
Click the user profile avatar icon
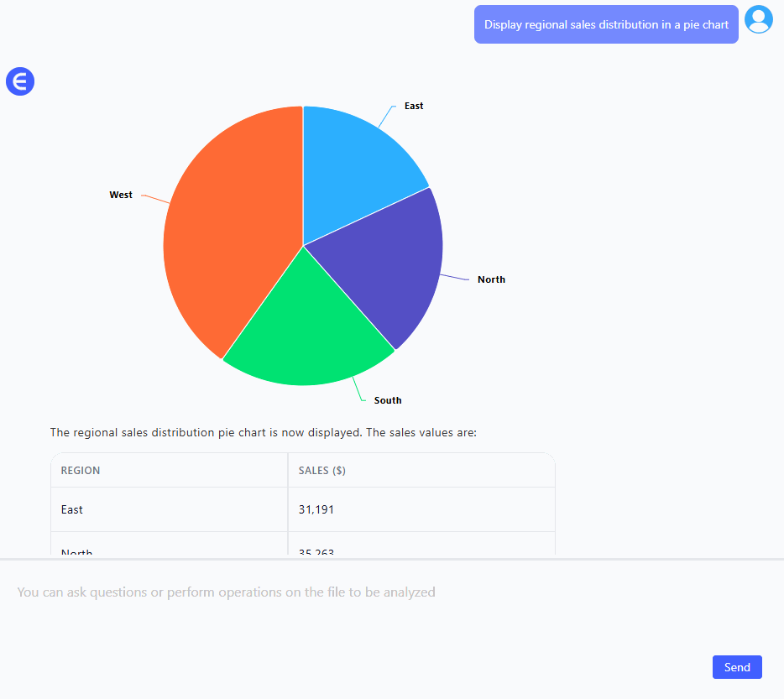point(759,19)
